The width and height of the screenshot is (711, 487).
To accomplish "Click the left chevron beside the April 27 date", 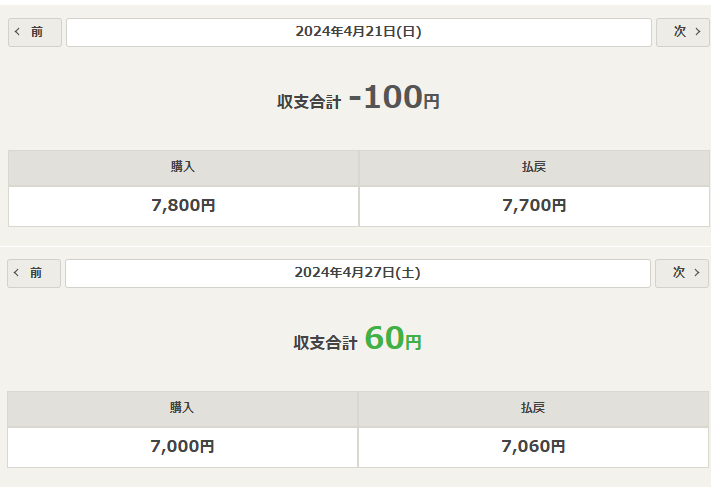I will [x=16, y=273].
